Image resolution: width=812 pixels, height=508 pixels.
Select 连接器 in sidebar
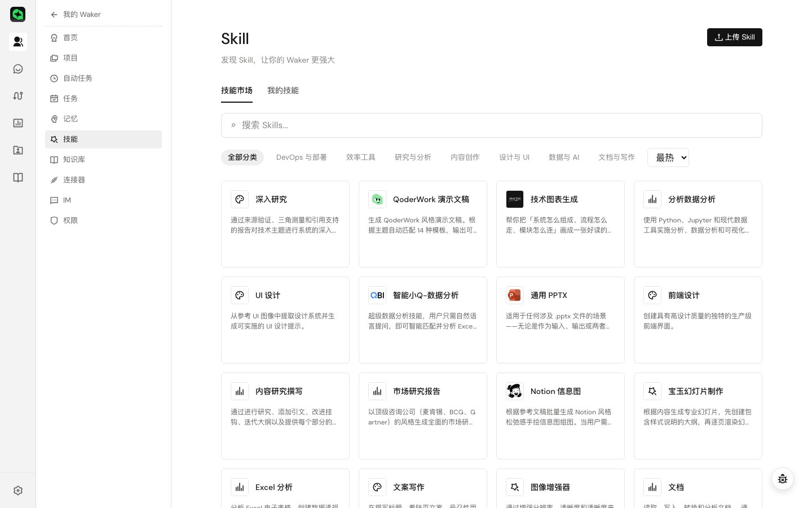103,180
